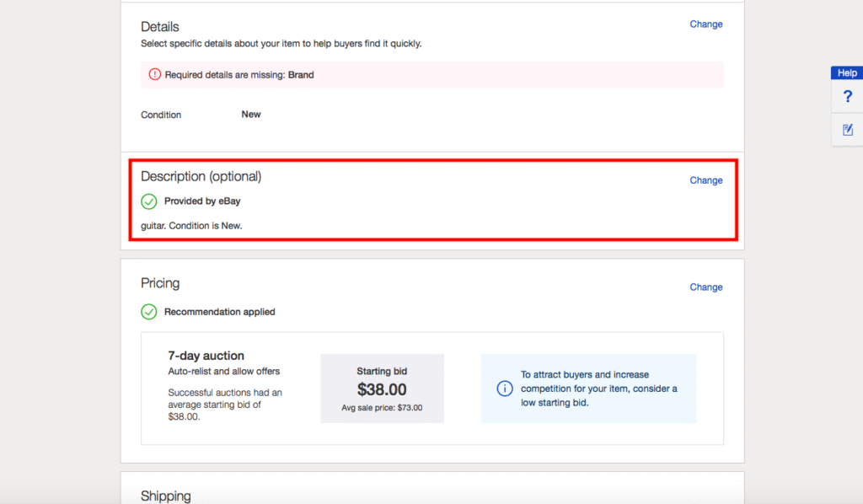
Task: Open the blue Help tab label
Action: pos(847,73)
